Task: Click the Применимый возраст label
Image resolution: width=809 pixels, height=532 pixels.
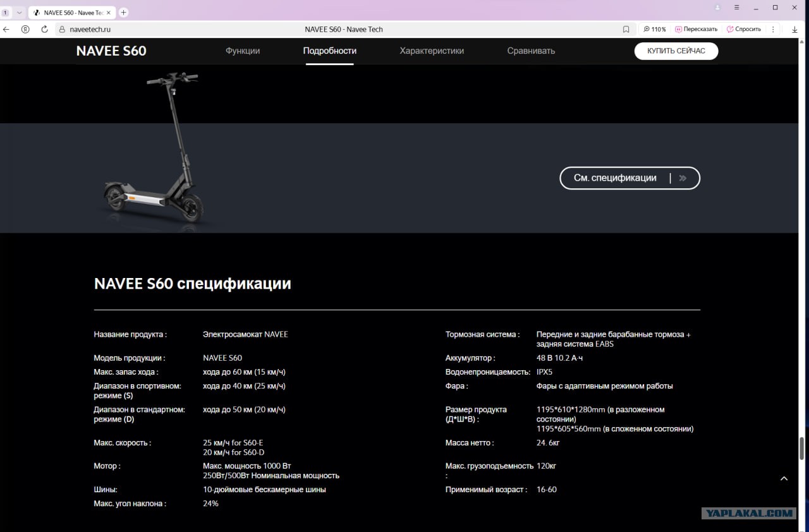Action: [486, 490]
